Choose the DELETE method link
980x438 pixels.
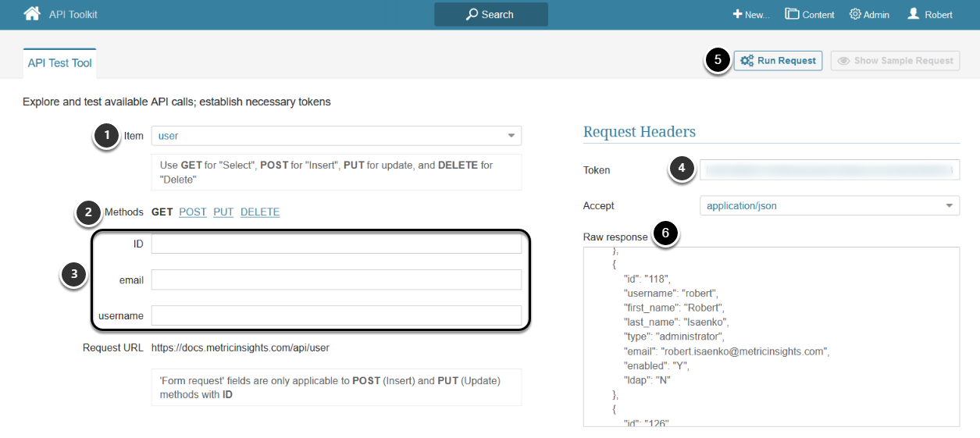260,212
